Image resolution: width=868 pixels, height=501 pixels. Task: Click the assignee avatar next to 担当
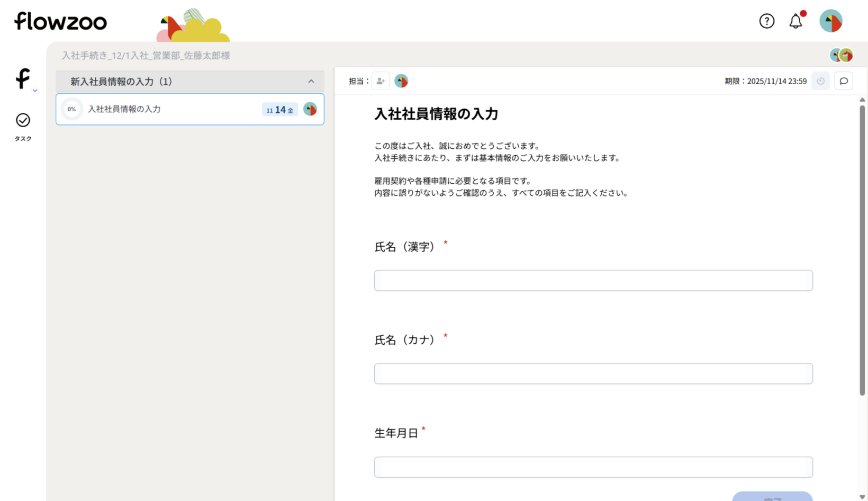401,81
